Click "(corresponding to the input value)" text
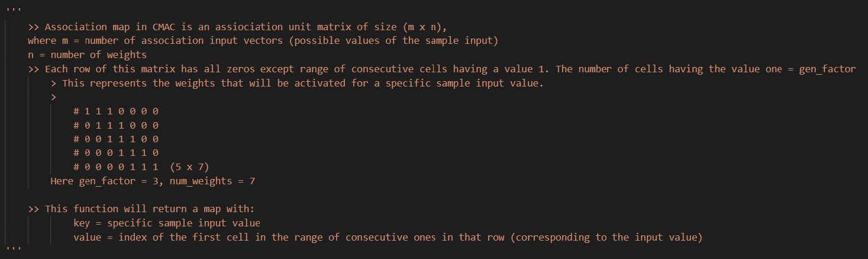868x259 pixels. coord(609,237)
